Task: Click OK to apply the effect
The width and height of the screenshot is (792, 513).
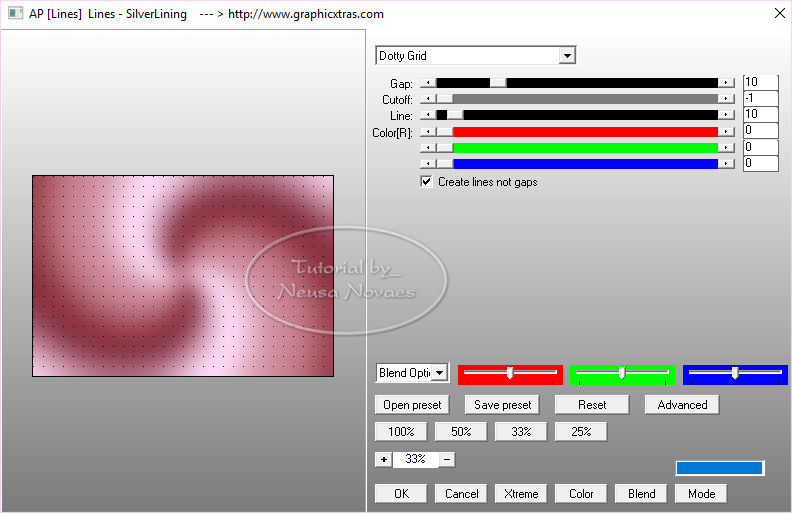Action: (x=401, y=494)
